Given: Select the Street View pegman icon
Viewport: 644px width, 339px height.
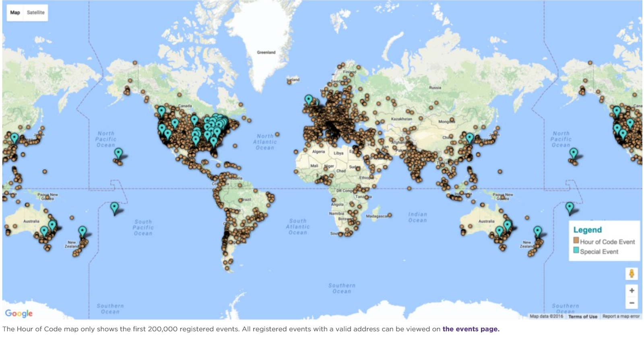Looking at the screenshot, I should [x=632, y=273].
